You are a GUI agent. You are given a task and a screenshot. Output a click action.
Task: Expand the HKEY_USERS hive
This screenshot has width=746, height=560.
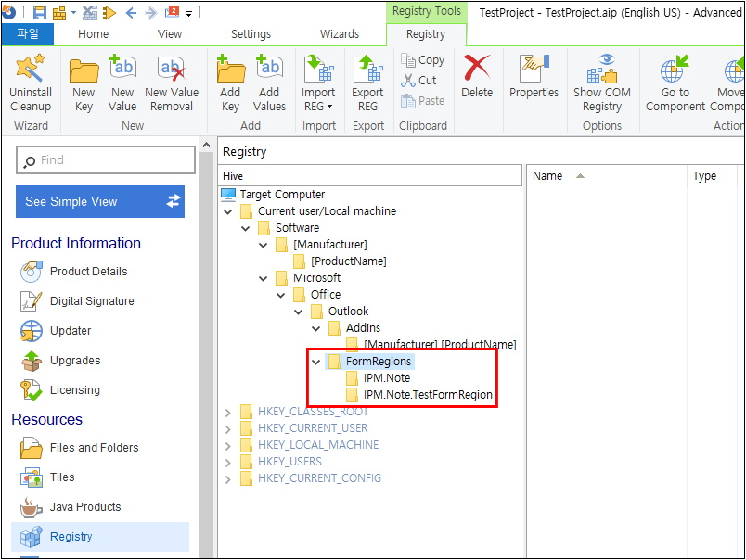coord(228,463)
